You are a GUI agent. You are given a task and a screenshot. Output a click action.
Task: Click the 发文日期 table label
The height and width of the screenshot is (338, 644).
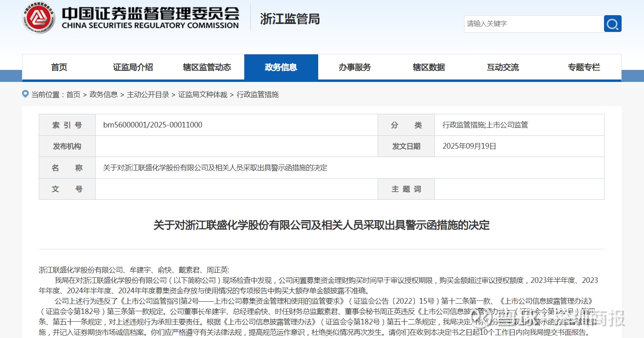[x=406, y=146]
